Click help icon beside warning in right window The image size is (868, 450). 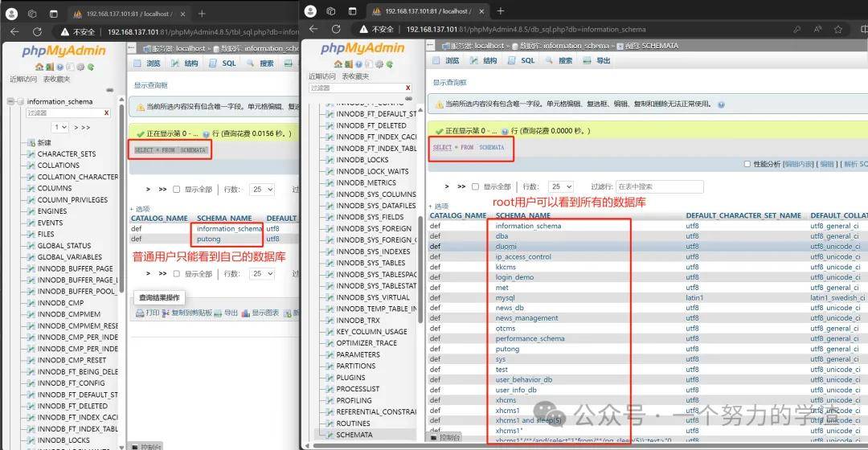(x=721, y=104)
